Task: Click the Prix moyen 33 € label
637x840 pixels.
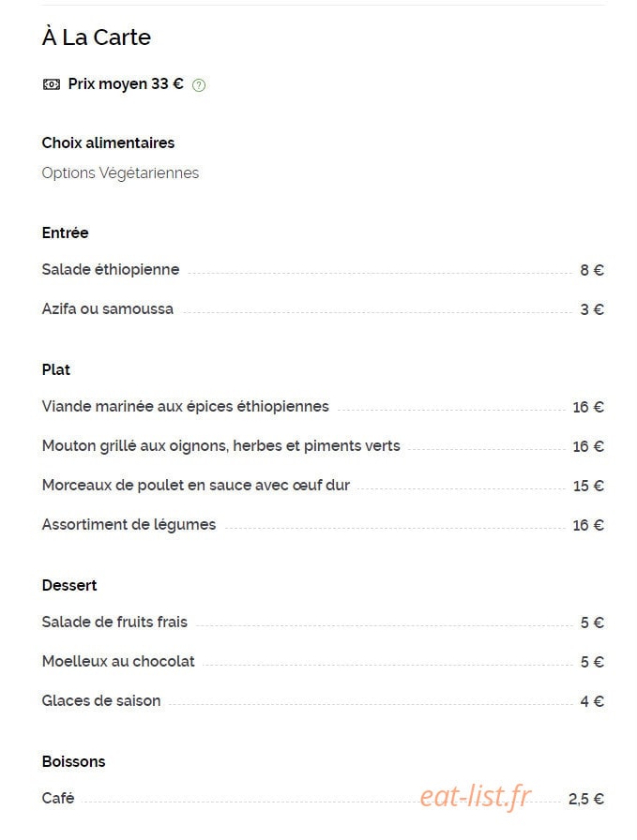Action: [x=126, y=84]
